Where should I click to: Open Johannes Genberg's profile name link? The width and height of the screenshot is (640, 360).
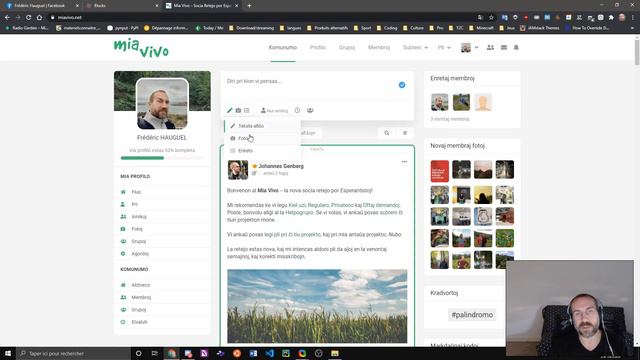pos(281,166)
